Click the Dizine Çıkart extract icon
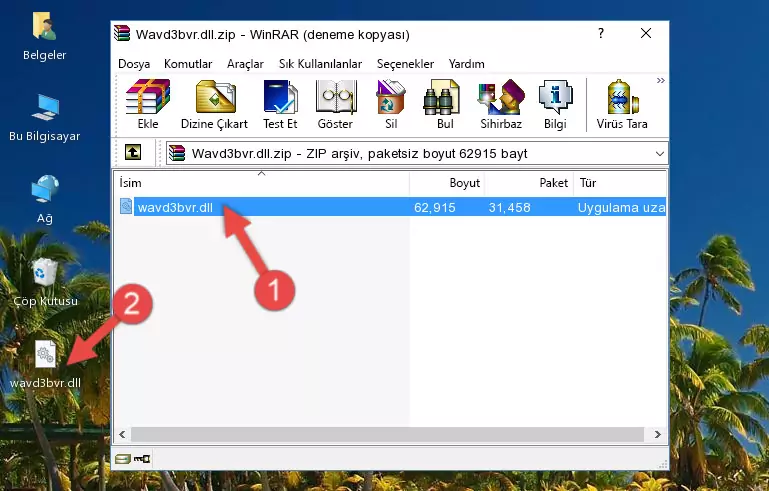The height and width of the screenshot is (491, 769). 214,104
